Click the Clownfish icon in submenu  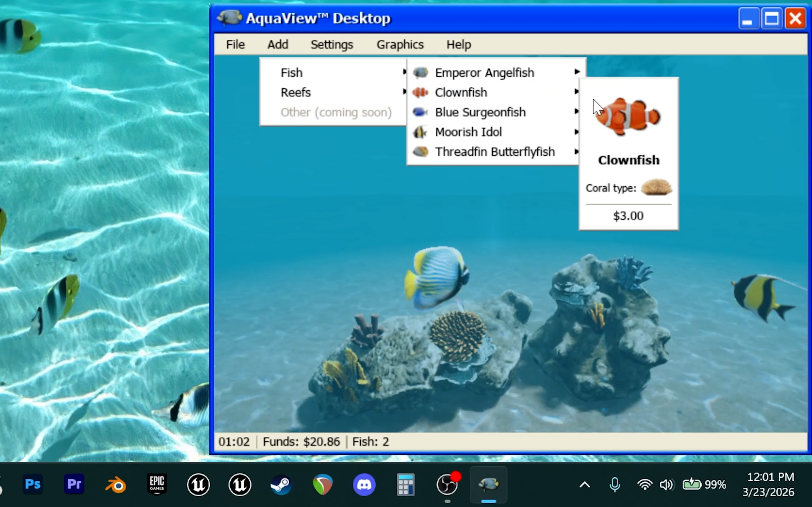point(420,92)
